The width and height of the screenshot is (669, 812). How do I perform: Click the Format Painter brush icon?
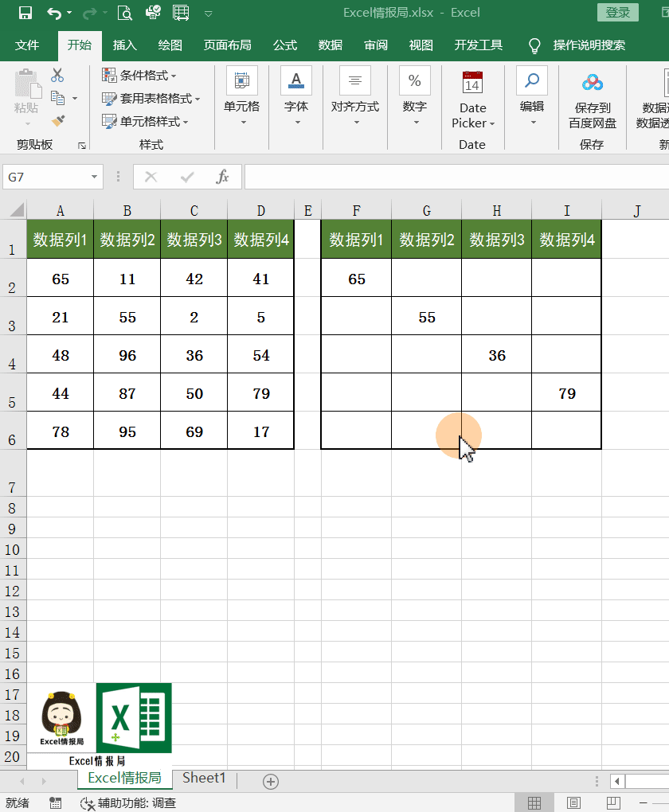[x=58, y=121]
